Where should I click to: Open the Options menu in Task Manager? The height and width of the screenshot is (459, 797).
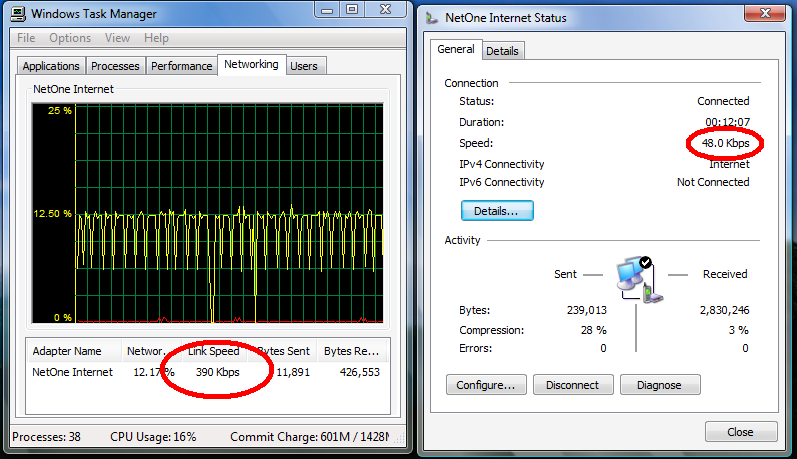70,38
